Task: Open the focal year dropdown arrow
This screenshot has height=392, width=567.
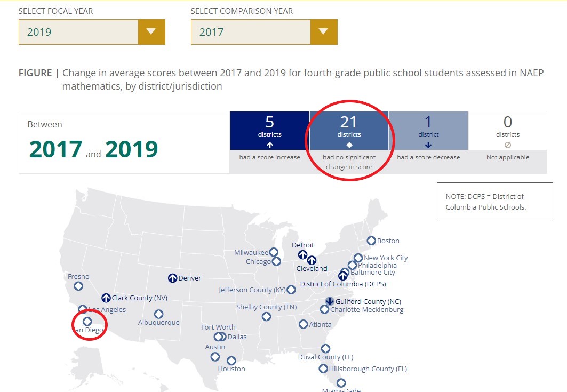Action: pyautogui.click(x=151, y=32)
